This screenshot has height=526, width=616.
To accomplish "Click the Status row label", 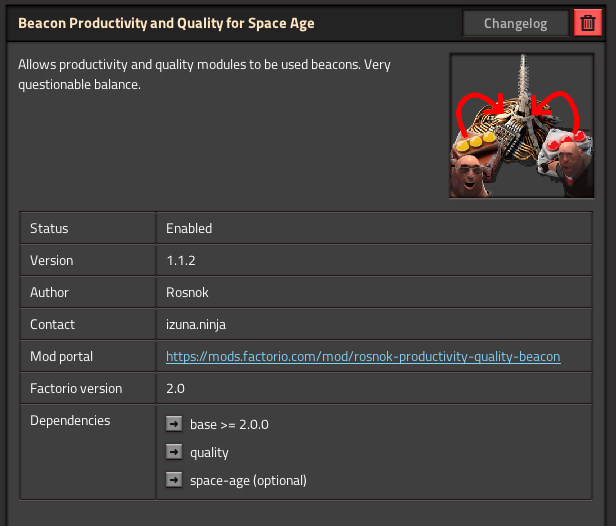I will pyautogui.click(x=49, y=228).
